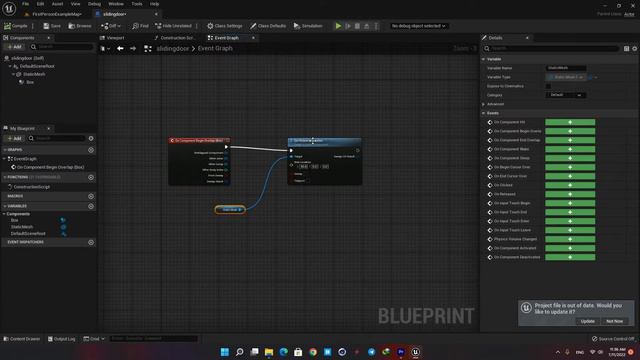
Task: Click Add in Components panel
Action: click(14, 47)
